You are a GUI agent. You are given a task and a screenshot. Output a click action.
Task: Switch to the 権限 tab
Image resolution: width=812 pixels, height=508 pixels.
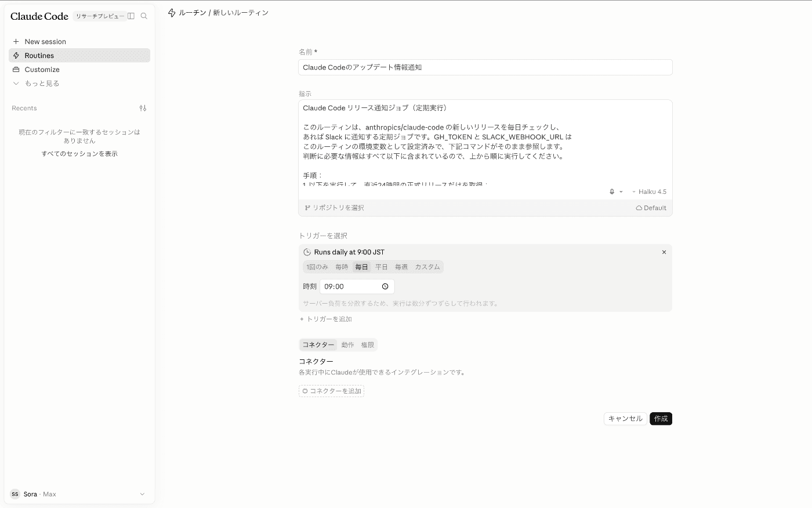pyautogui.click(x=367, y=345)
